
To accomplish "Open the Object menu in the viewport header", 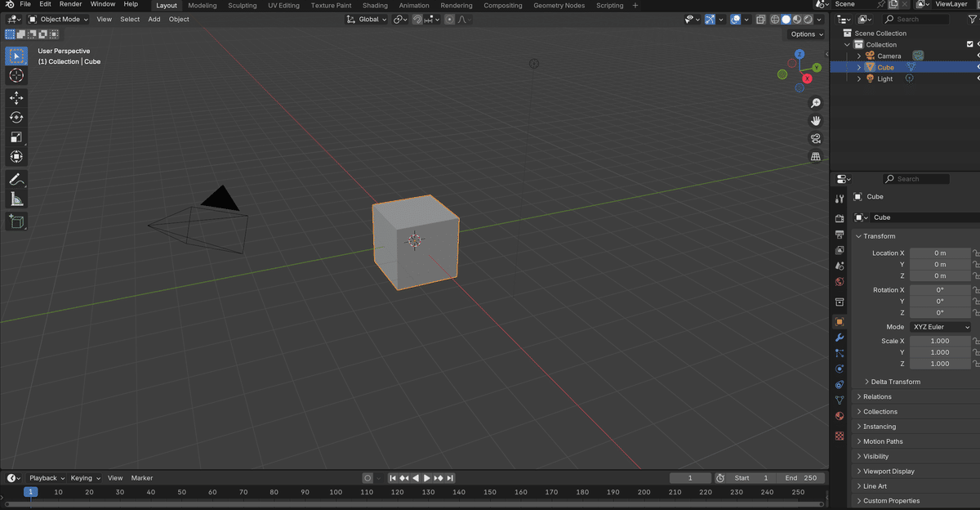I will coord(179,19).
